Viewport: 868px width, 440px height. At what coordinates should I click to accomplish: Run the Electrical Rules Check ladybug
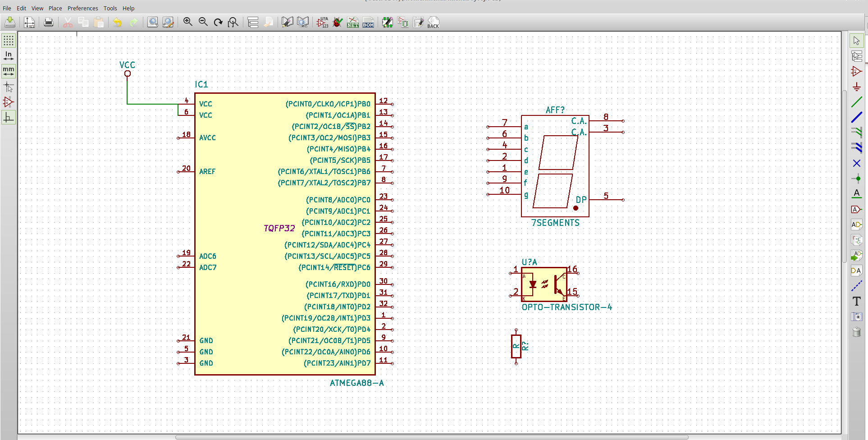[x=338, y=22]
